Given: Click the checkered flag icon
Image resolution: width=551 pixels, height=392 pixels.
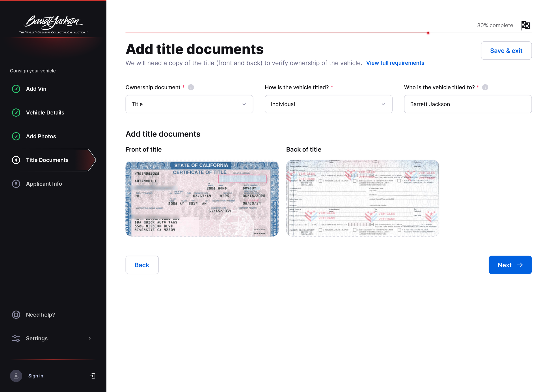Looking at the screenshot, I should 526,25.
